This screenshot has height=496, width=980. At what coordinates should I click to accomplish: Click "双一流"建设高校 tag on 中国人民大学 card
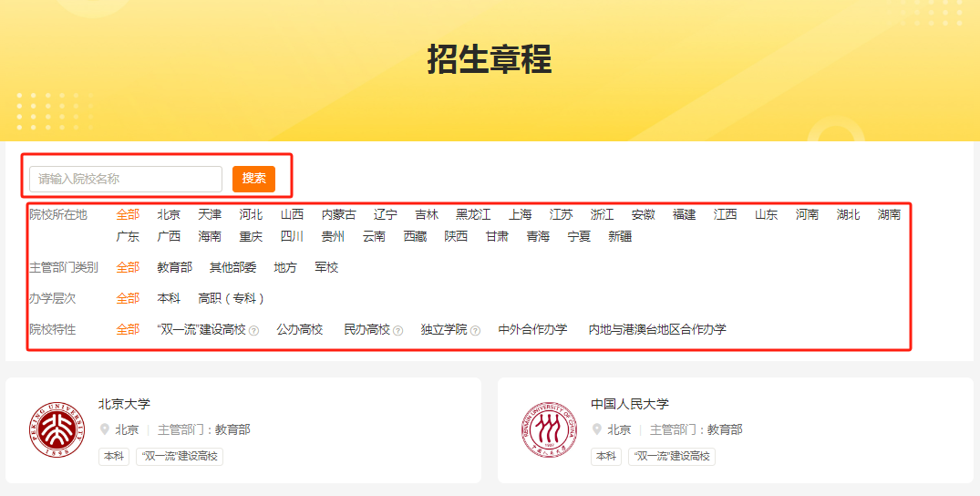[672, 457]
